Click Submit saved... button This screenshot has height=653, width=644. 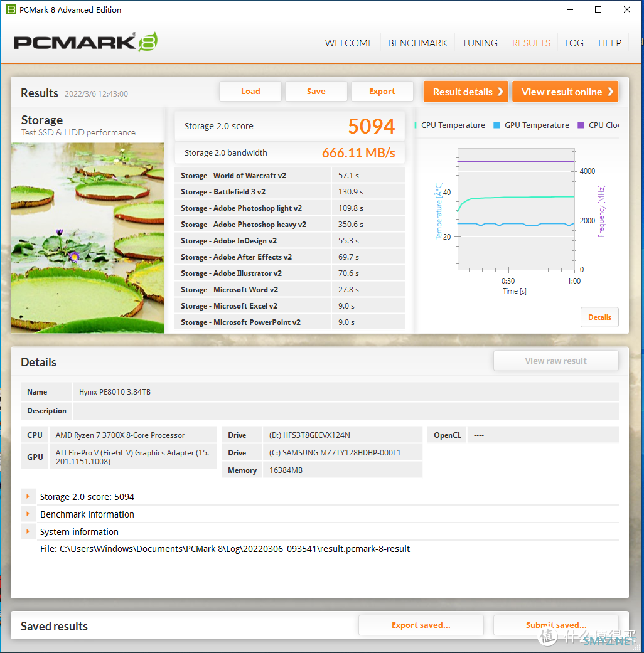click(x=555, y=625)
